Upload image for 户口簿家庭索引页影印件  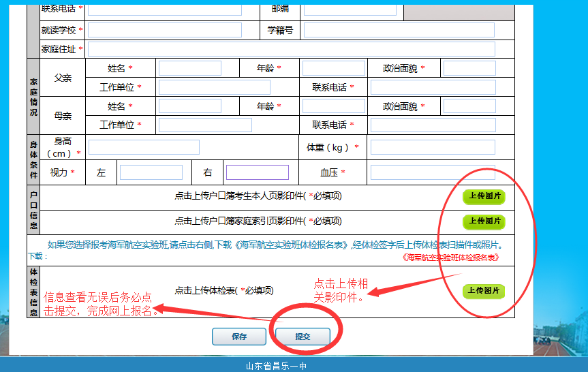tap(484, 221)
